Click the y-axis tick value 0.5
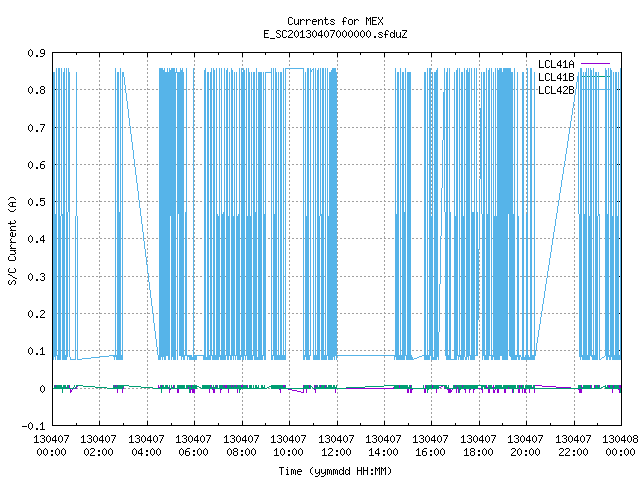This screenshot has height=480, width=640. 36,202
